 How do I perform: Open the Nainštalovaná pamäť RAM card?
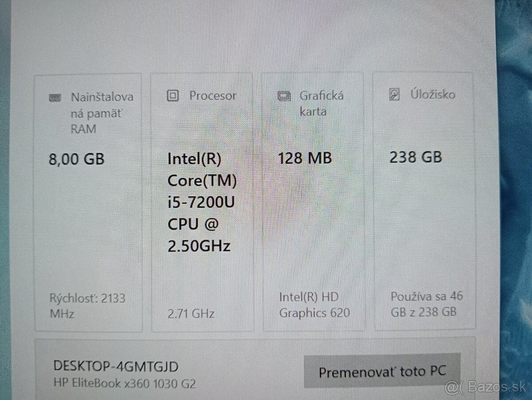89,202
